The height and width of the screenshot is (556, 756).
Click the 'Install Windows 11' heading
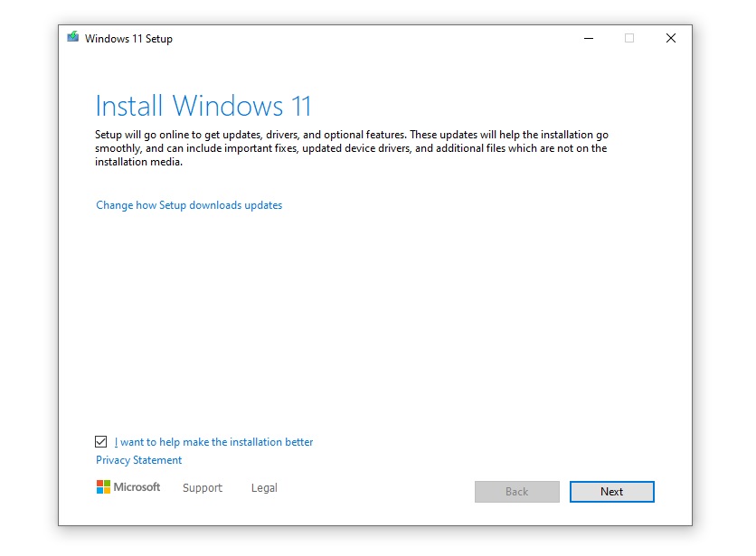tap(203, 106)
